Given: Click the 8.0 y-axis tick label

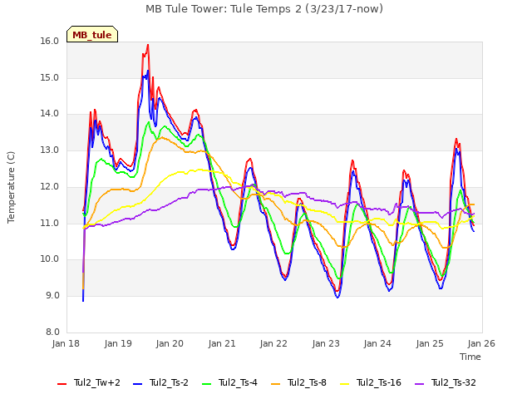Looking at the screenshot, I should coord(52,332).
